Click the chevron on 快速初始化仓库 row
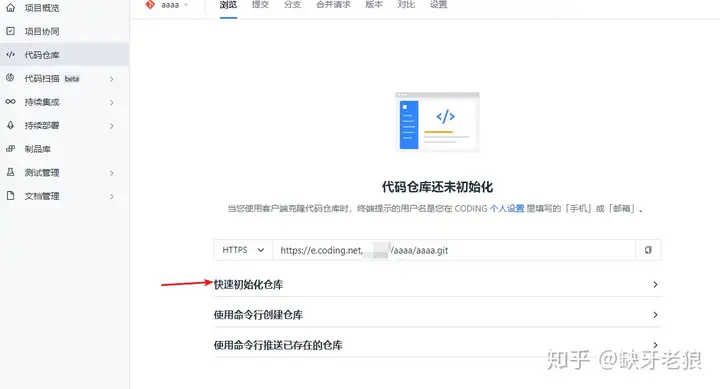Image resolution: width=720 pixels, height=389 pixels. [x=655, y=285]
